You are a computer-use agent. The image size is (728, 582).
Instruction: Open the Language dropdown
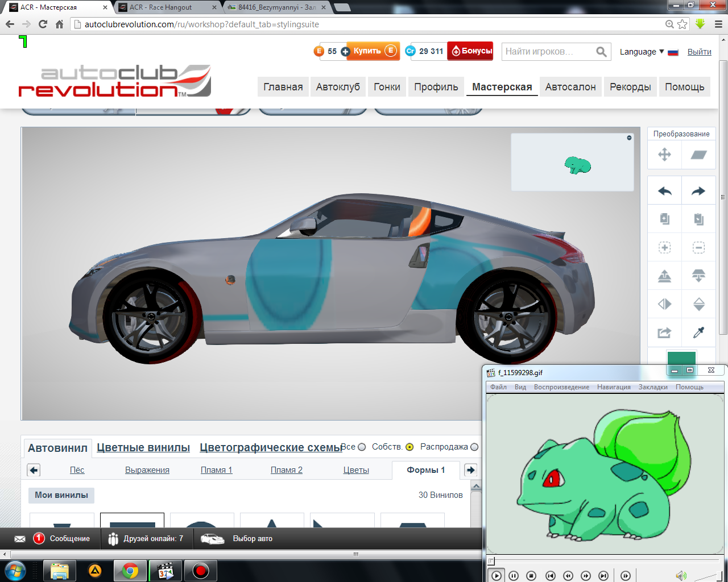pos(642,52)
